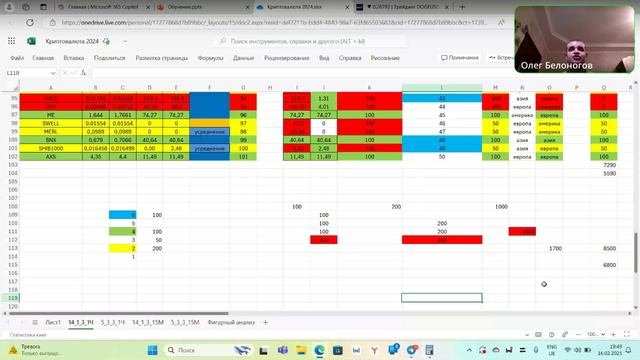
Task: Open the tab actions menu icon
Action: click(43, 7)
